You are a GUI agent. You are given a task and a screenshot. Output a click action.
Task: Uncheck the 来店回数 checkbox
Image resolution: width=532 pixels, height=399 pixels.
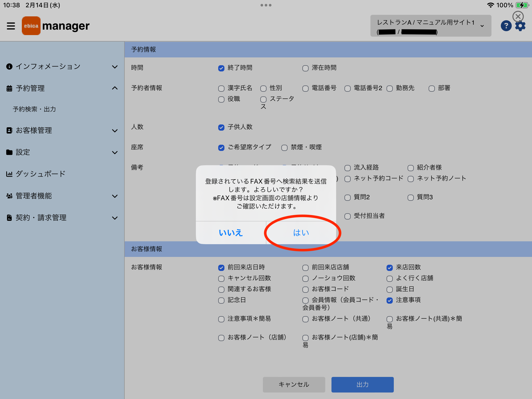coord(390,268)
